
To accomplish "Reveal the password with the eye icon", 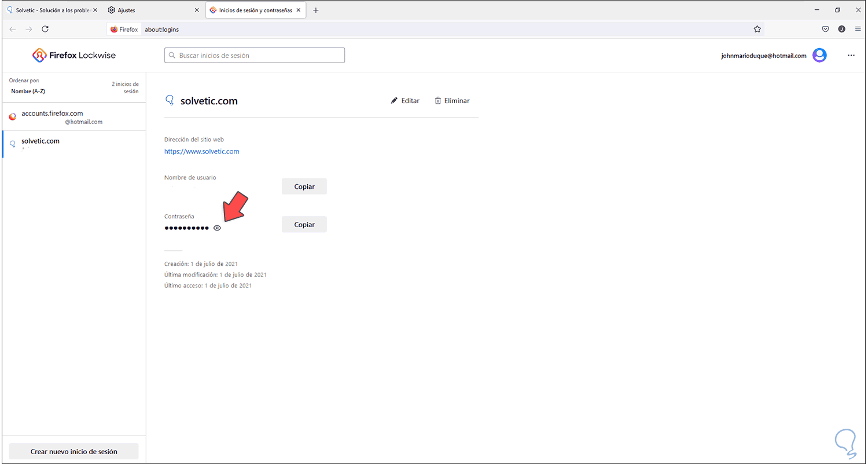I will point(217,228).
